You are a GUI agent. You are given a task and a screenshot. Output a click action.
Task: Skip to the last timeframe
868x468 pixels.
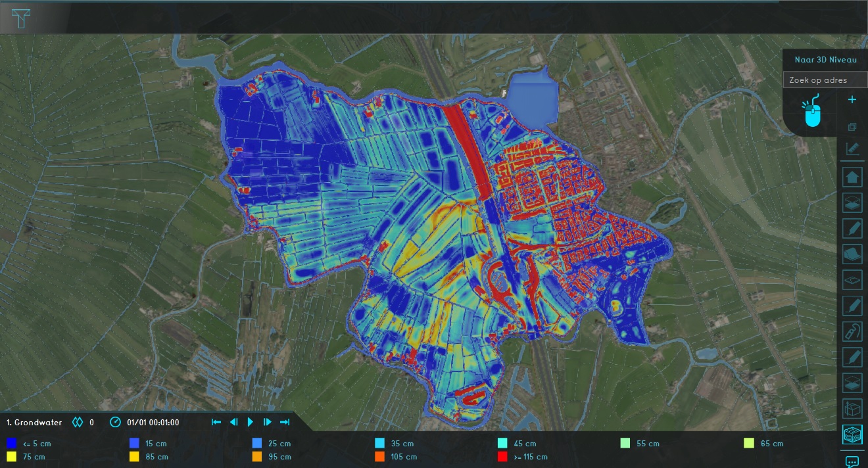pos(285,422)
